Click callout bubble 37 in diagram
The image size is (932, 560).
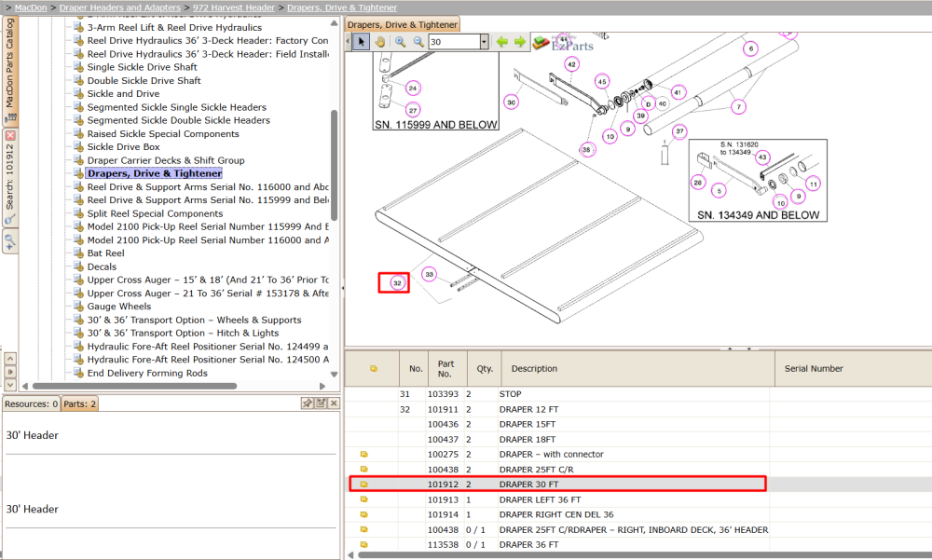click(x=679, y=131)
